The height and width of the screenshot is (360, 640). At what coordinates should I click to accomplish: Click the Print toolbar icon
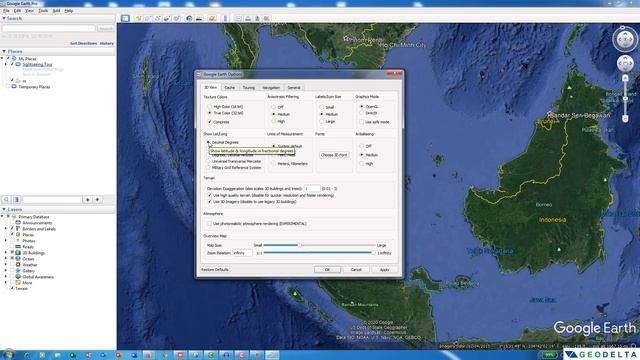coord(248,18)
